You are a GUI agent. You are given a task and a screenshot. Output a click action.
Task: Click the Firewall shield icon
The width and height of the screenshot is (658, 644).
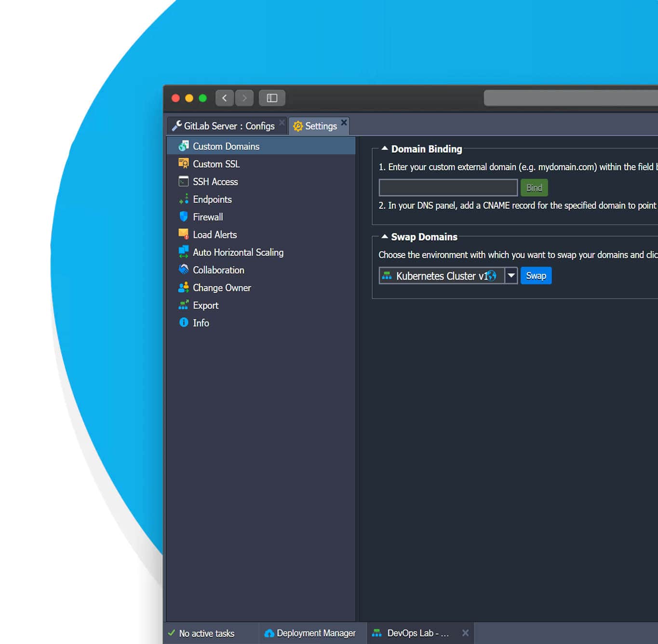pyautogui.click(x=184, y=216)
